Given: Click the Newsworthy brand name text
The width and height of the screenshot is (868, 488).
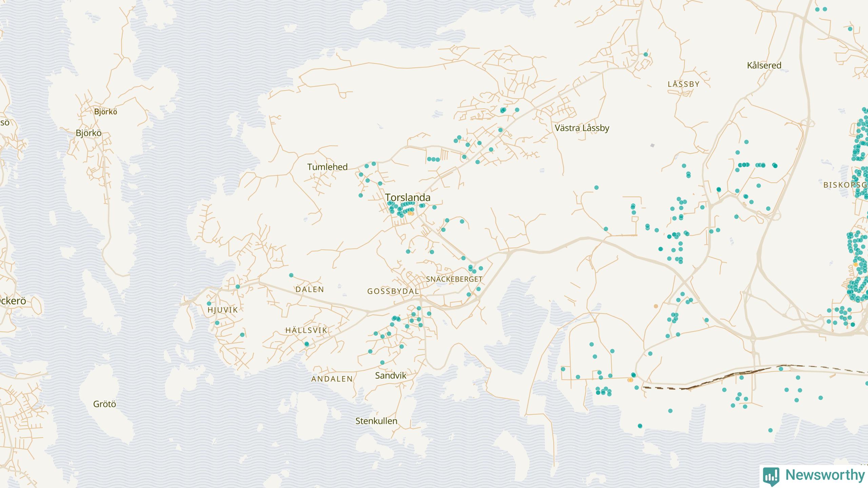Looking at the screenshot, I should pos(825,475).
